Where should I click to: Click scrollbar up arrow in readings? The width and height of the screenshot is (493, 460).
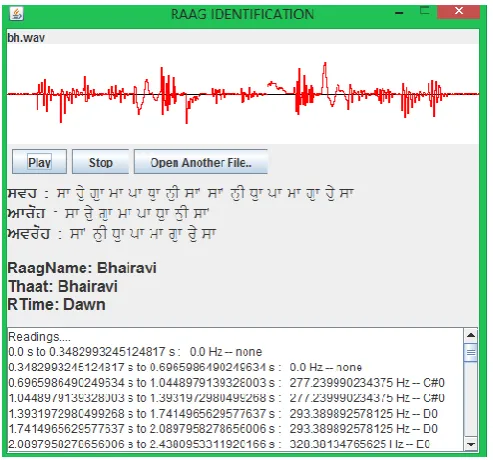471,335
